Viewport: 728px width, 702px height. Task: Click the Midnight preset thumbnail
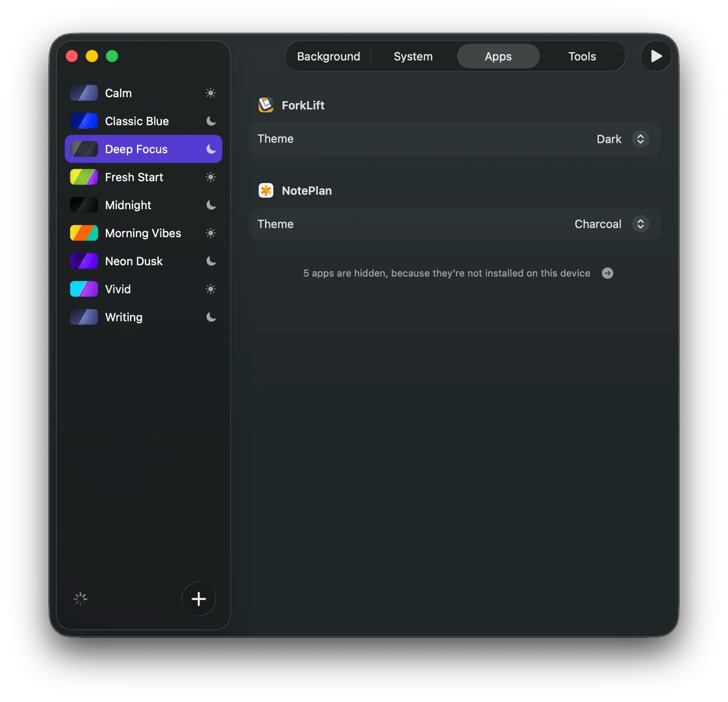84,205
